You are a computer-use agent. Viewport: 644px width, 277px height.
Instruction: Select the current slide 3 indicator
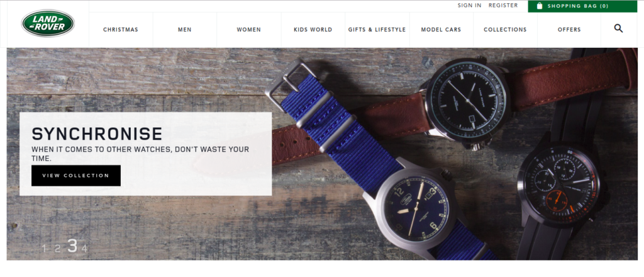pos(72,246)
